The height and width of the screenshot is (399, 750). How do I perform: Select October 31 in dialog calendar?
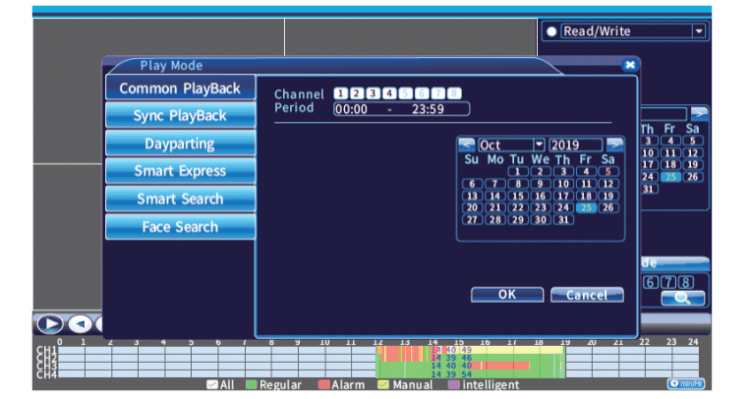[x=563, y=220]
